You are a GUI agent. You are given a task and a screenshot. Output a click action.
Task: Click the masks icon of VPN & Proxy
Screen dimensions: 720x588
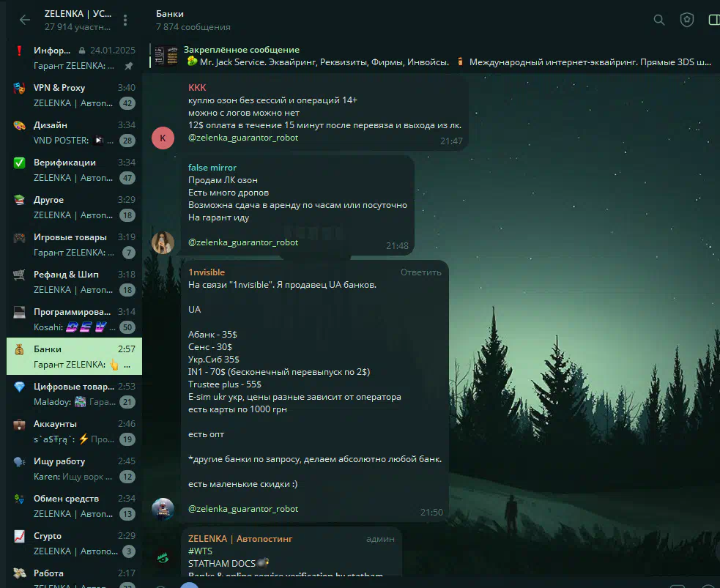(19, 88)
